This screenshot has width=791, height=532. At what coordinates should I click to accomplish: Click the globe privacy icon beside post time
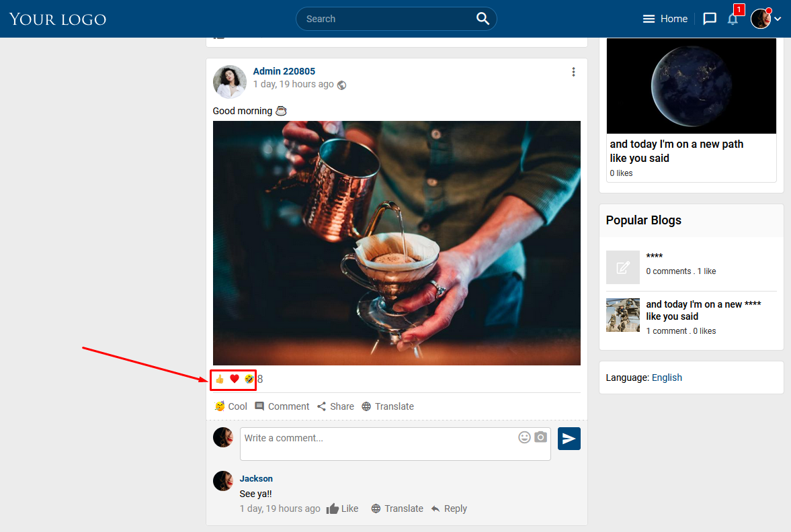click(x=341, y=85)
